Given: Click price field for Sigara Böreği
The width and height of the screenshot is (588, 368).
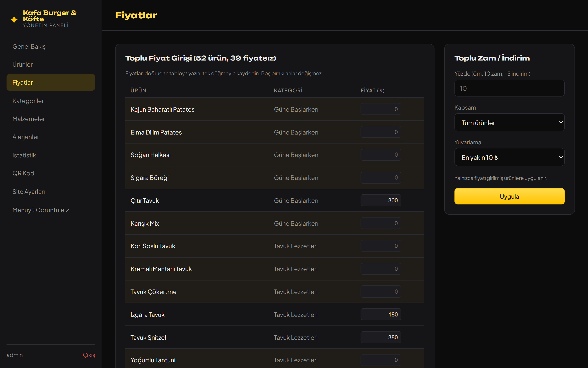Looking at the screenshot, I should click(x=381, y=178).
